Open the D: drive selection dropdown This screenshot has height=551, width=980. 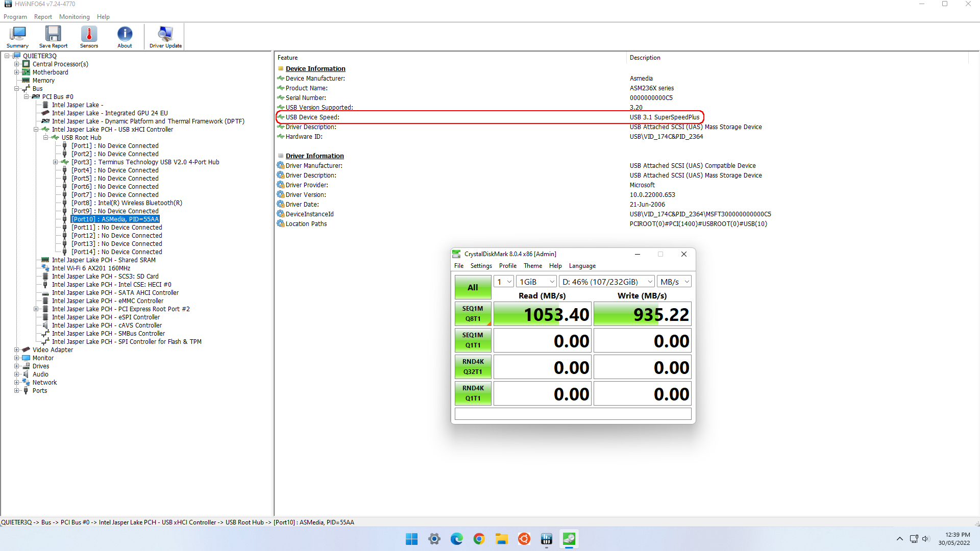click(607, 282)
